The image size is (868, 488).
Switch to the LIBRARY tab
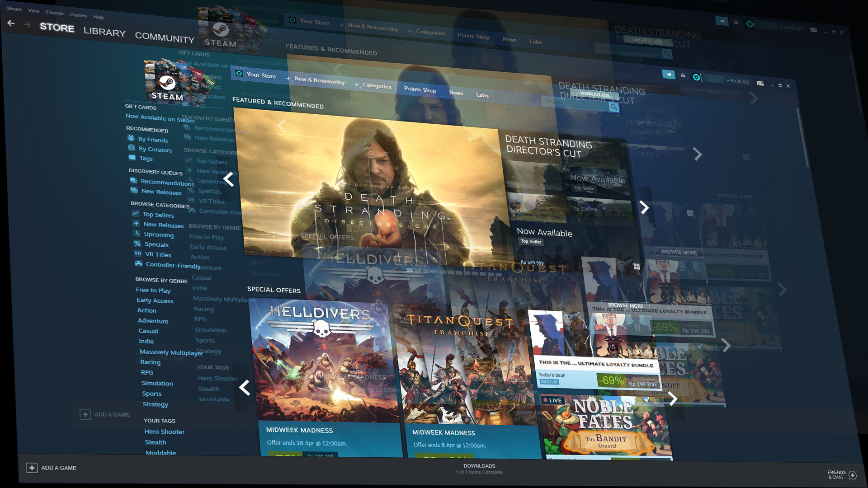tap(104, 32)
